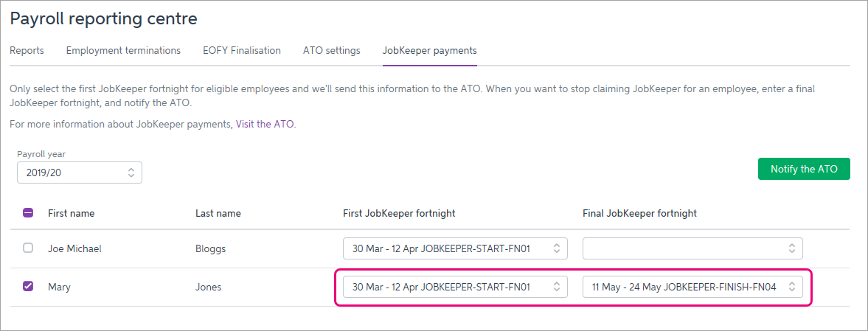The height and width of the screenshot is (331, 868).
Task: Change Mary's First JobKeeper fortnight selection
Action: click(455, 287)
